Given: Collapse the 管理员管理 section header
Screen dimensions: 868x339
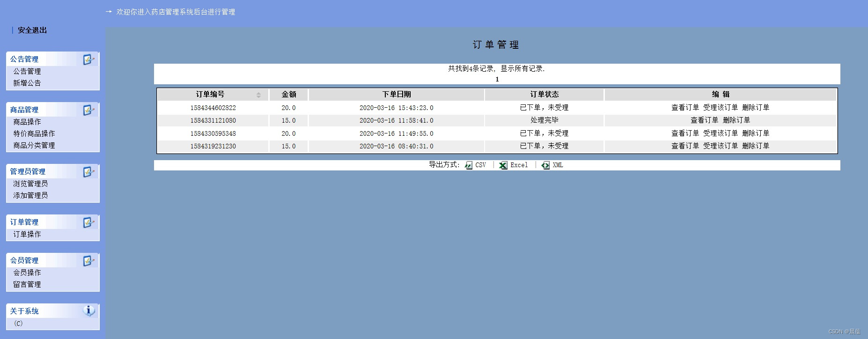Looking at the screenshot, I should (53, 171).
